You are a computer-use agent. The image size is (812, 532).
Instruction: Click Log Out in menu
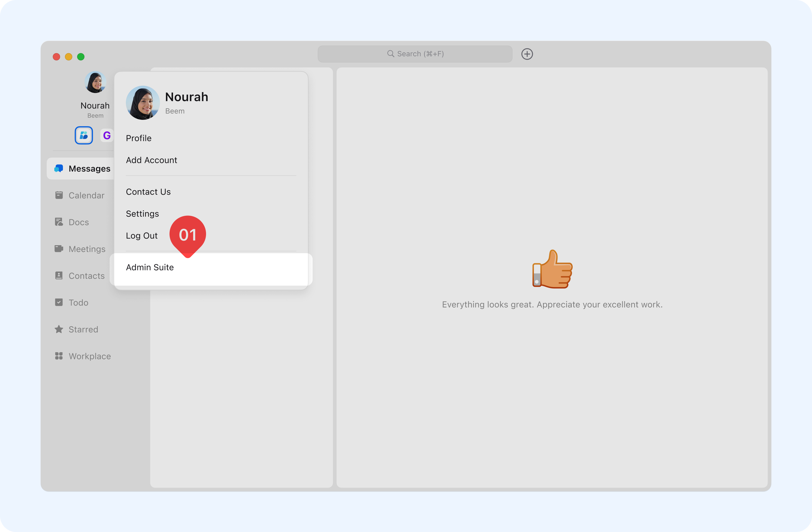[x=142, y=236]
